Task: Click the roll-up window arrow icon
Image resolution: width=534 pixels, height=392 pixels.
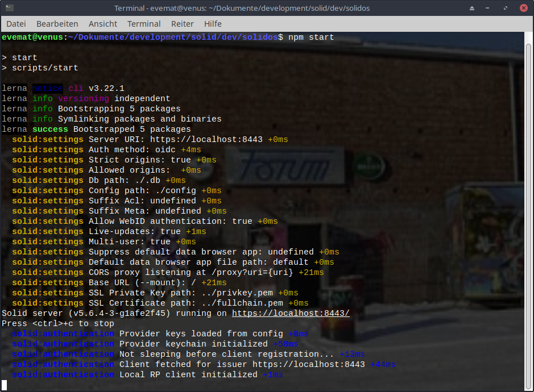Action: click(x=473, y=9)
